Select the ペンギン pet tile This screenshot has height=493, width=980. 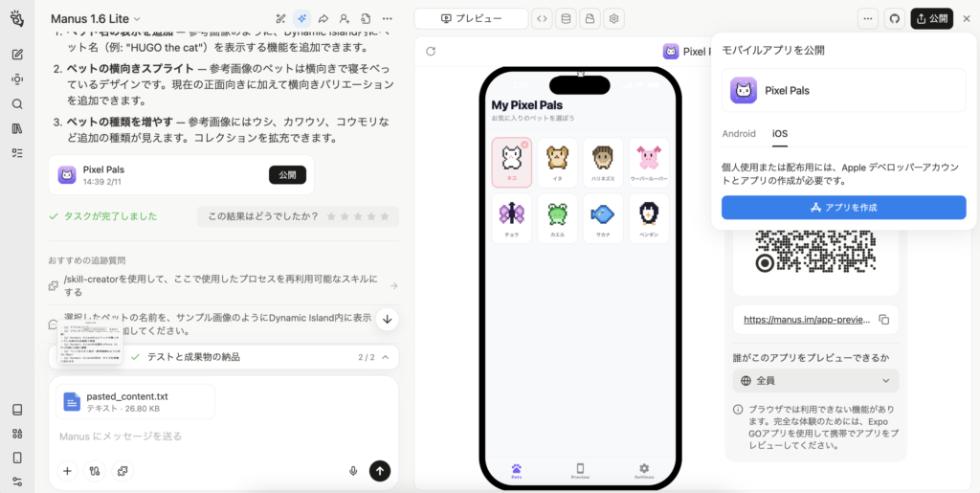[x=649, y=217]
